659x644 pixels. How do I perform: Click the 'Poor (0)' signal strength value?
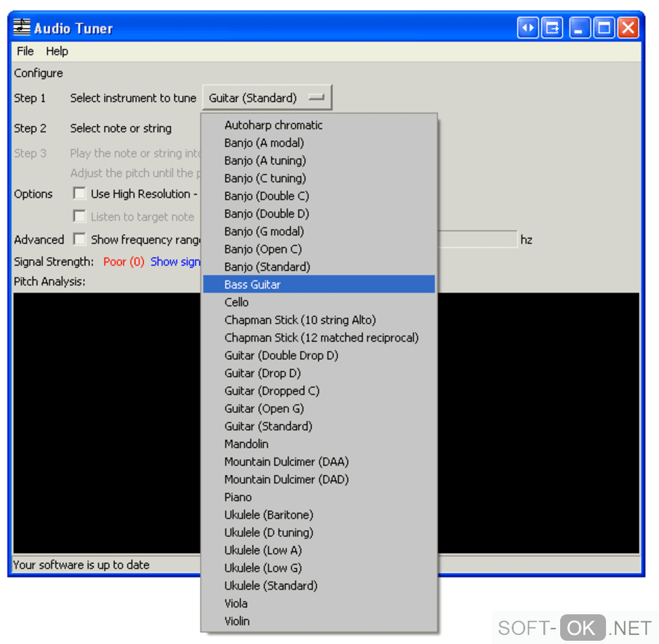123,262
